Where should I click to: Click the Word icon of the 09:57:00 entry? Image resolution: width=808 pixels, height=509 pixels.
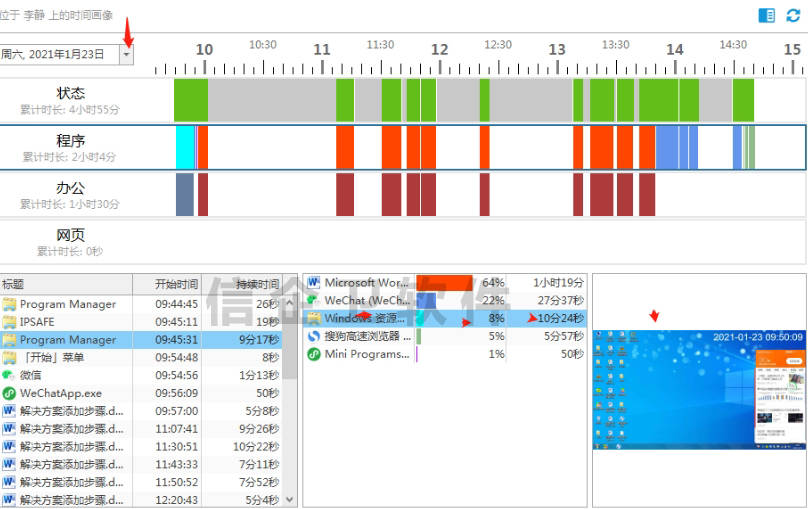pos(9,411)
